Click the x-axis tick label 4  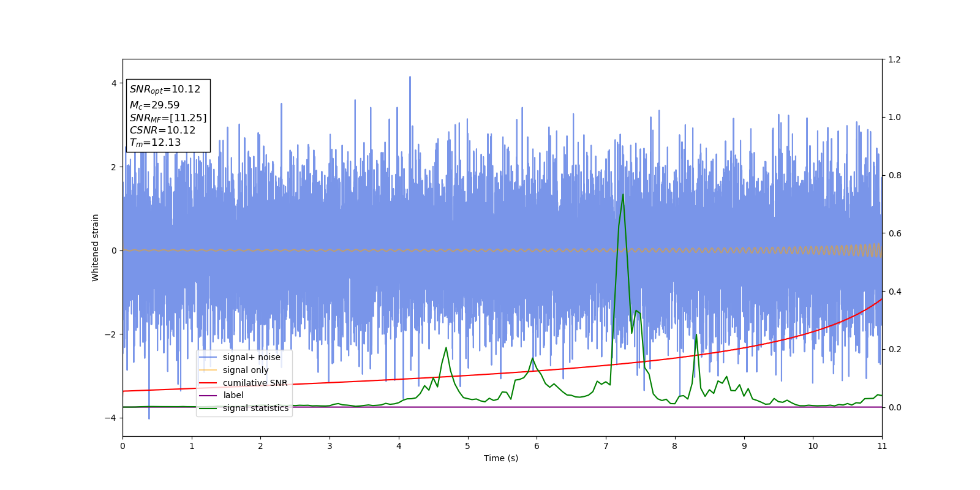[x=399, y=446]
